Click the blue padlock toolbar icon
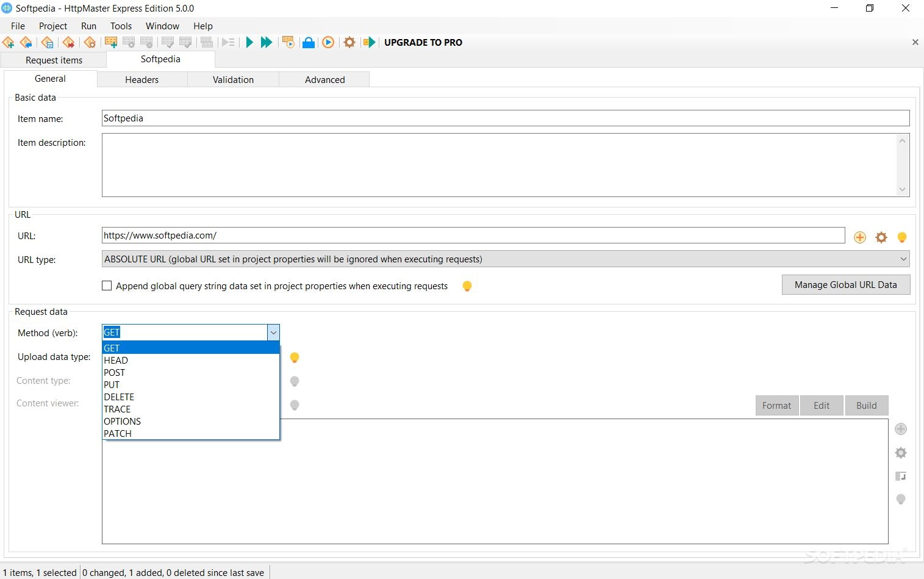Screen dimensions: 924x579 pyautogui.click(x=309, y=43)
